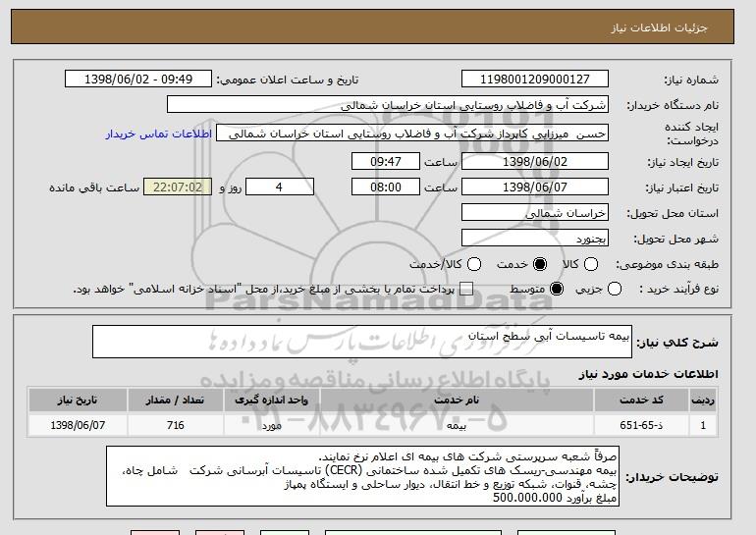
Task: Click the need date cell 1398/06/07 in table
Action: (x=78, y=425)
